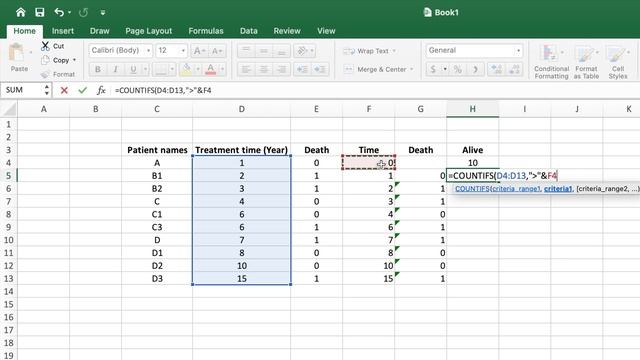This screenshot has width=640, height=360.
Task: Open the Underline style dropdown arrow
Action: 145,69
